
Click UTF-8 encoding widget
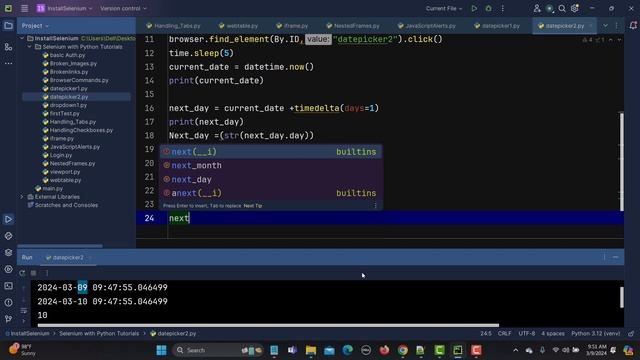[527, 333]
